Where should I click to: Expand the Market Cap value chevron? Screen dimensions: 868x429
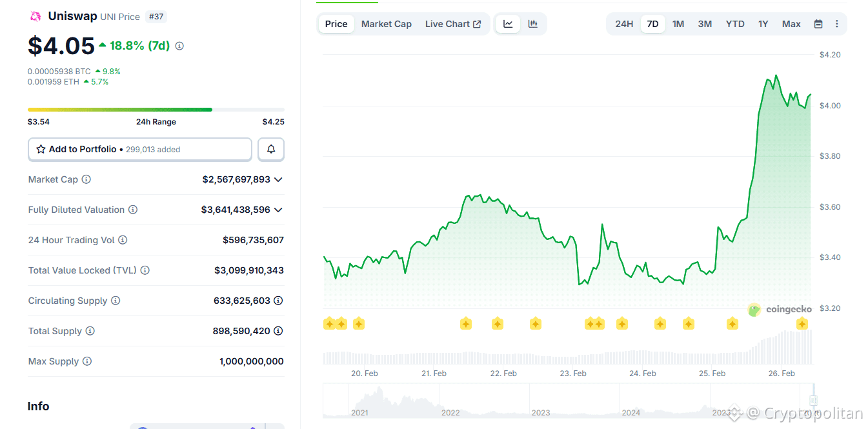click(278, 179)
